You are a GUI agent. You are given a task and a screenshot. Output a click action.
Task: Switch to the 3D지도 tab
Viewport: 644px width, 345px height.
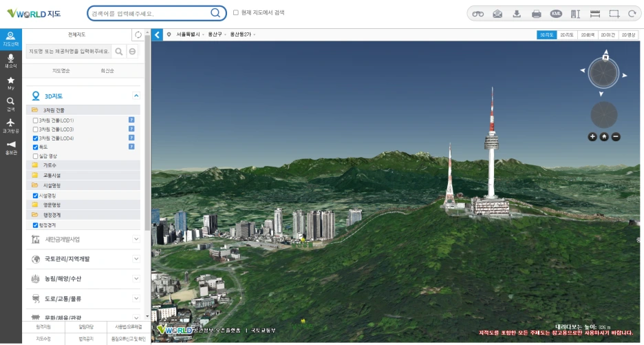tap(547, 35)
